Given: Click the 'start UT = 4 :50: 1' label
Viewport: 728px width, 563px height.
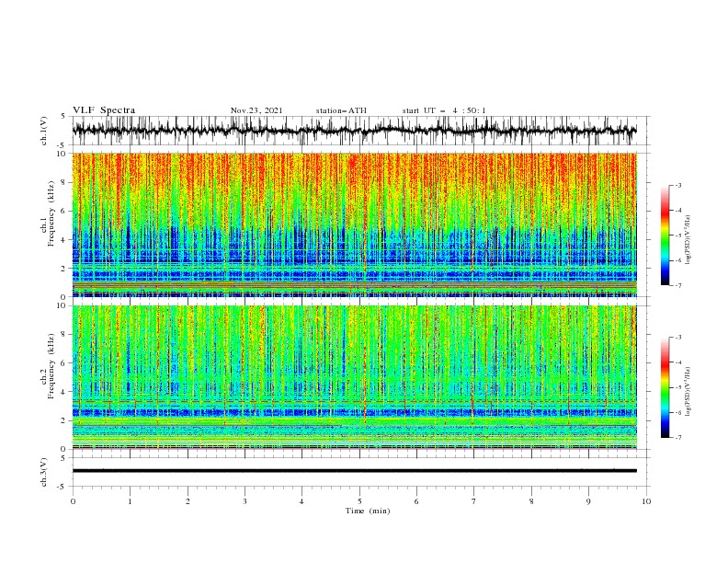Looking at the screenshot, I should click(444, 110).
